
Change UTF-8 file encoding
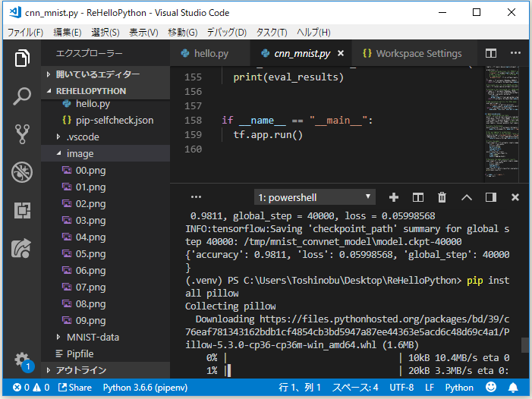[x=401, y=387]
